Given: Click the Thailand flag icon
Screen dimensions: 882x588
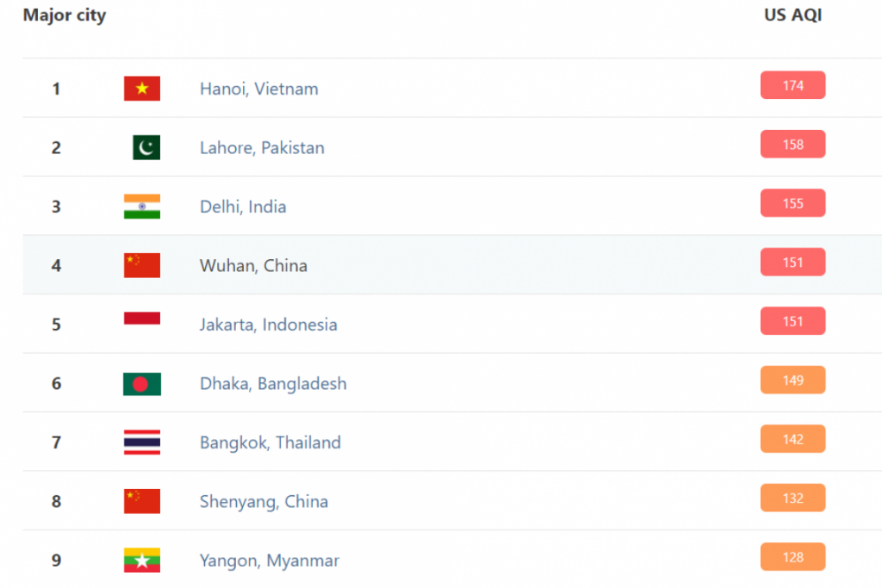Looking at the screenshot, I should coord(142,442).
